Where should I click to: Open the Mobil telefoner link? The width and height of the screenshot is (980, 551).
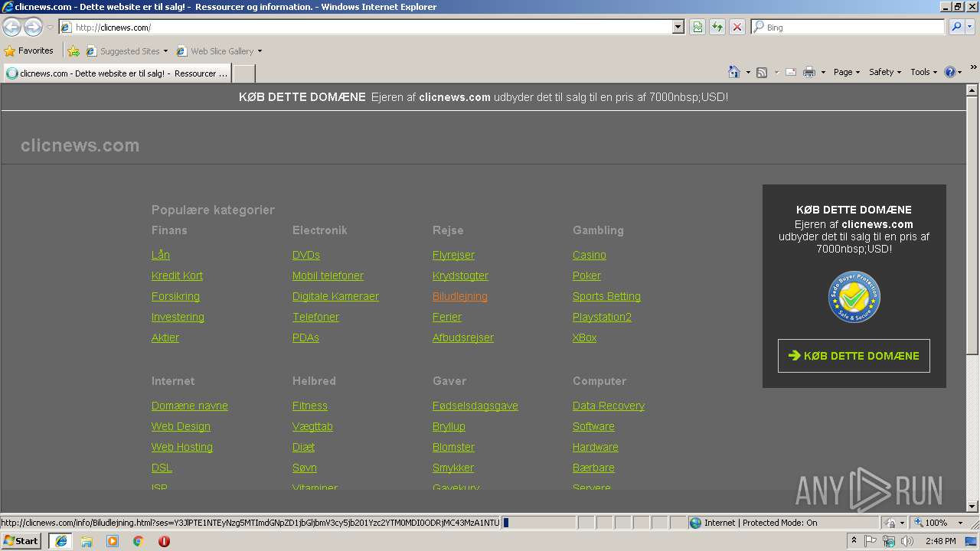(328, 275)
